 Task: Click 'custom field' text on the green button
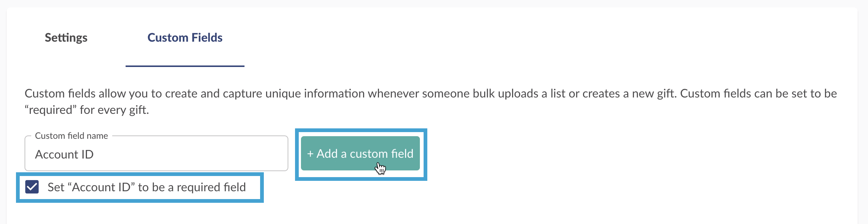tap(382, 154)
